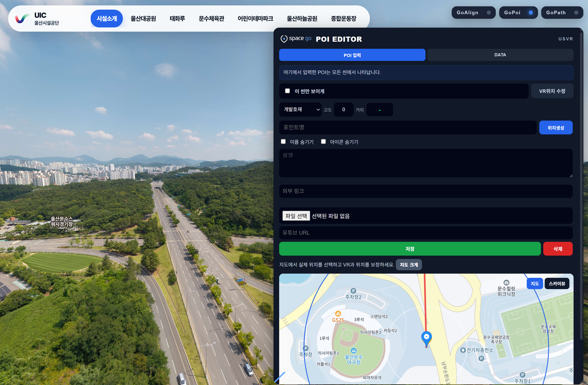This screenshot has height=385, width=588.
Task: Click the red 삭제 button
Action: point(558,249)
